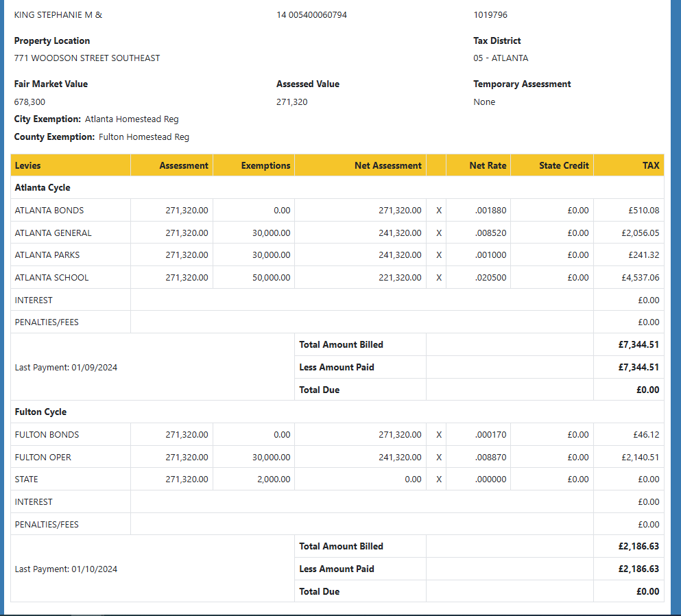
Task: Select parcel ID 14 005400060794
Action: point(311,15)
